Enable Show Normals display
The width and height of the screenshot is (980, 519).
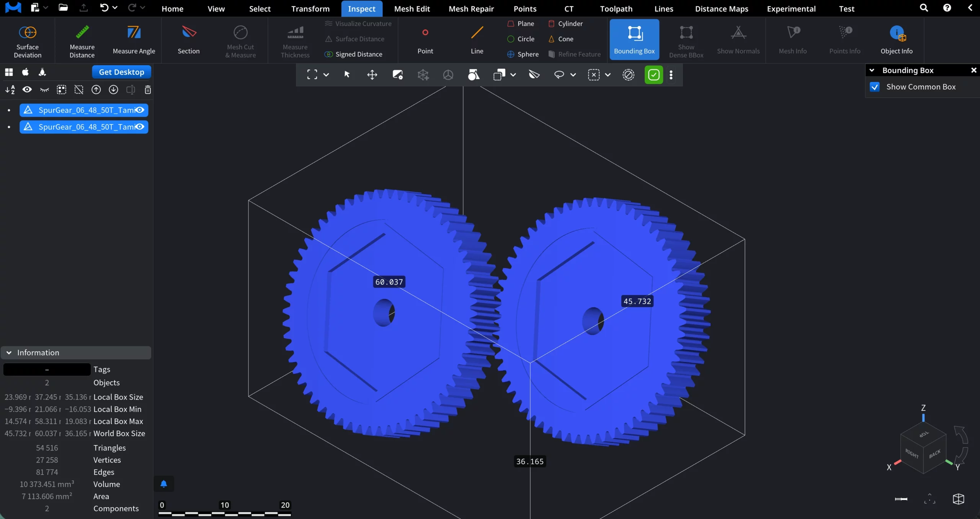pyautogui.click(x=738, y=41)
